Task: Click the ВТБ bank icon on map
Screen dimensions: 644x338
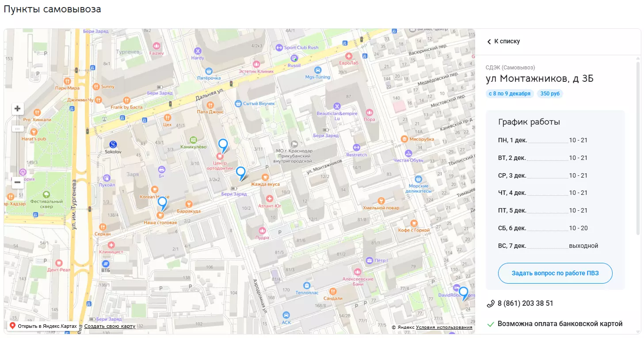Action: click(x=105, y=263)
